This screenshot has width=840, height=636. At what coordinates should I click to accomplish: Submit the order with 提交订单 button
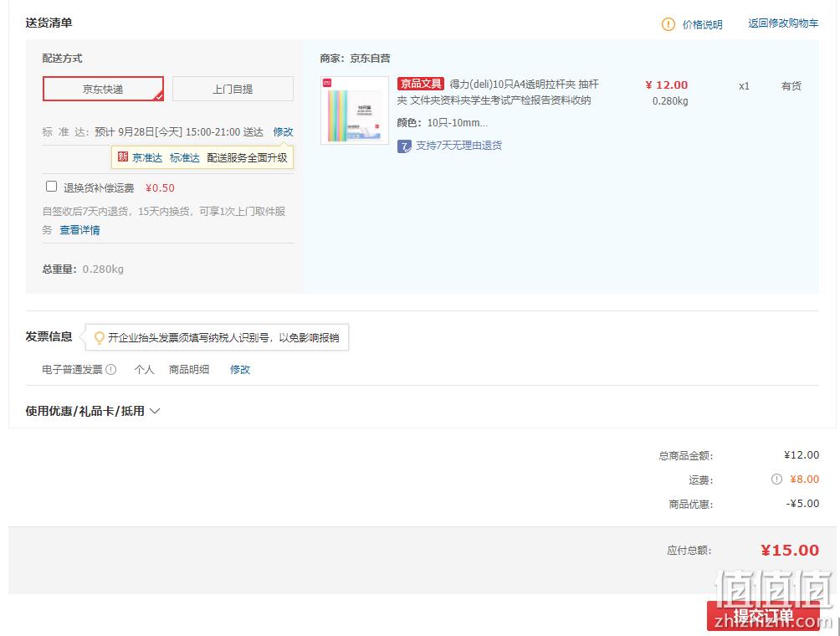pyautogui.click(x=763, y=616)
